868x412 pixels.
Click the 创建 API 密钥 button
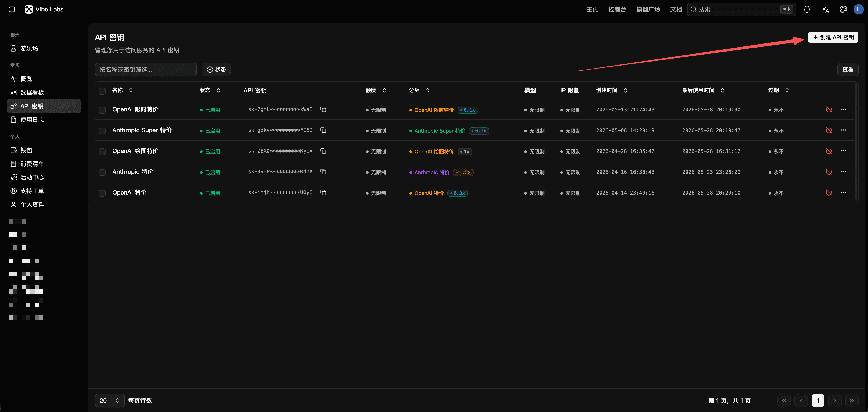tap(833, 38)
